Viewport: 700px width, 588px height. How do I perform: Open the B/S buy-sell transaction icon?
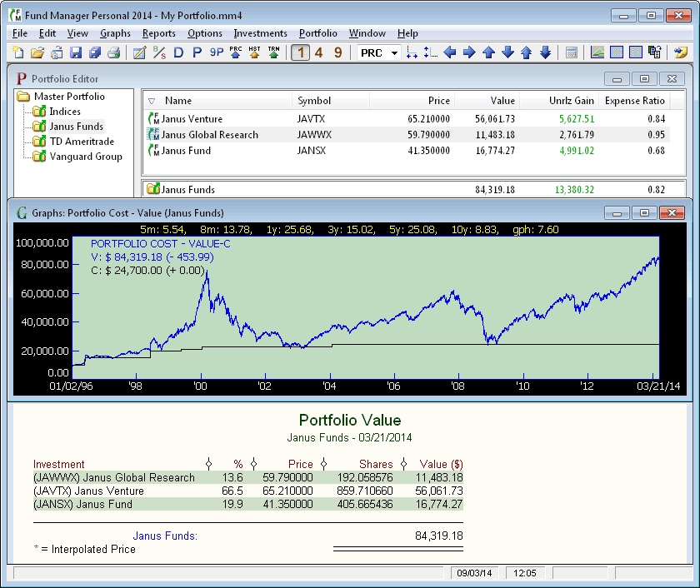pos(159,52)
